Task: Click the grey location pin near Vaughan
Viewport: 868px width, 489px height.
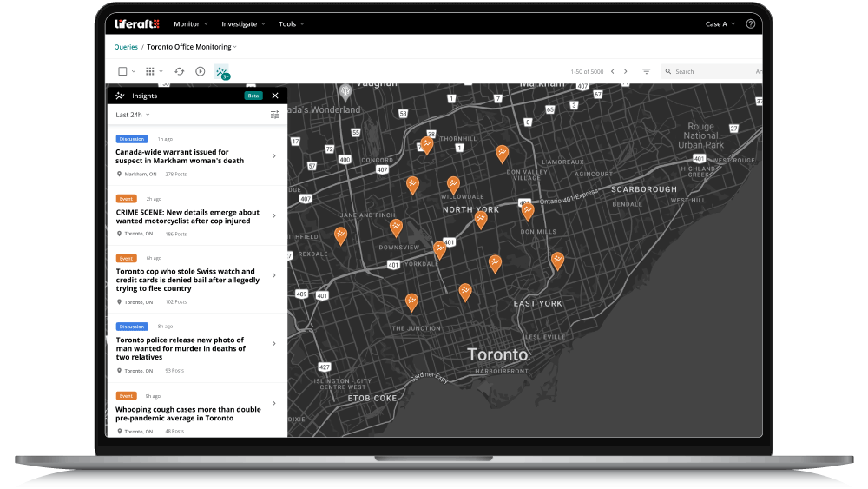Action: [345, 92]
